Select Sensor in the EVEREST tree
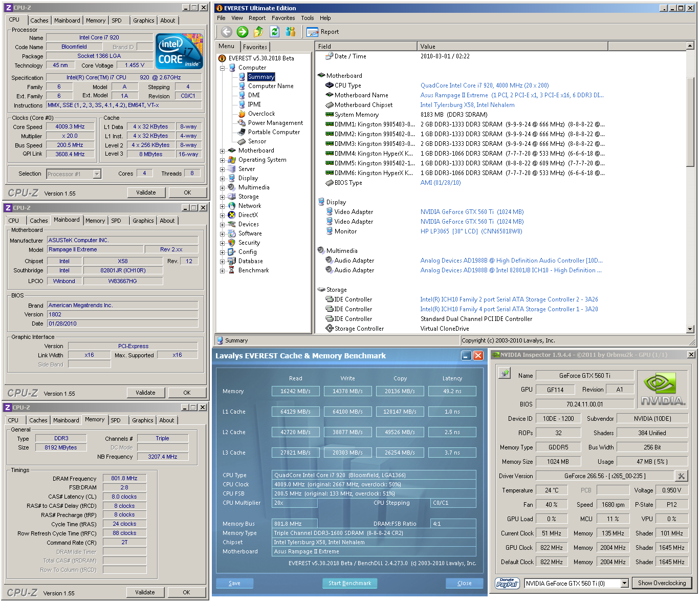 click(257, 141)
